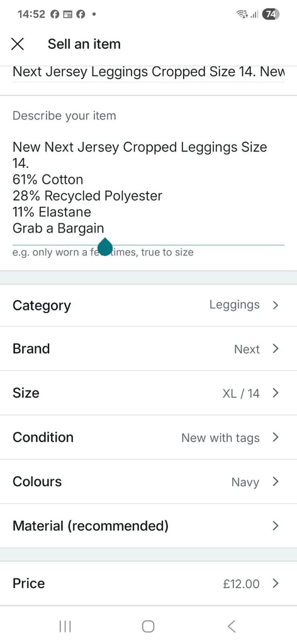Tap the teal text cursor handle
The width and height of the screenshot is (297, 644).
[x=105, y=247]
